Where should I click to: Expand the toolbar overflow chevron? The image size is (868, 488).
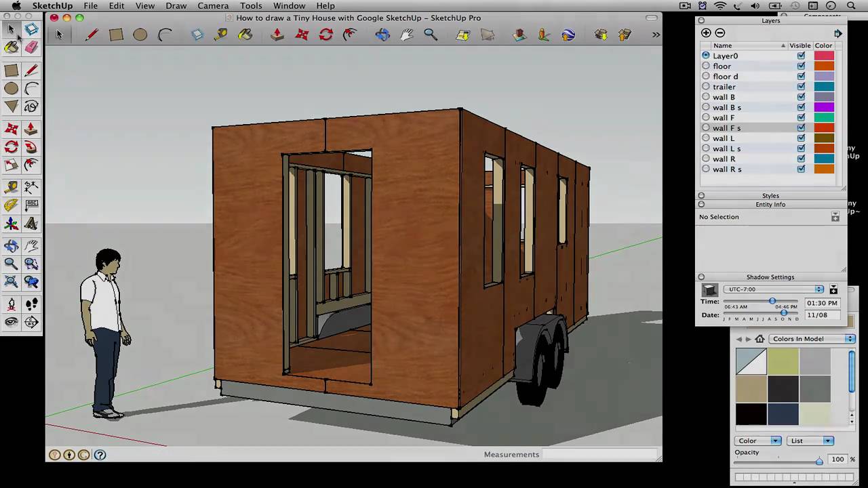pos(656,34)
